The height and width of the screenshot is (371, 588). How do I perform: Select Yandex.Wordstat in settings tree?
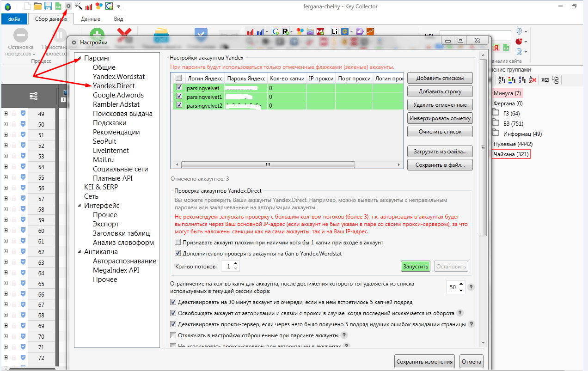[119, 77]
